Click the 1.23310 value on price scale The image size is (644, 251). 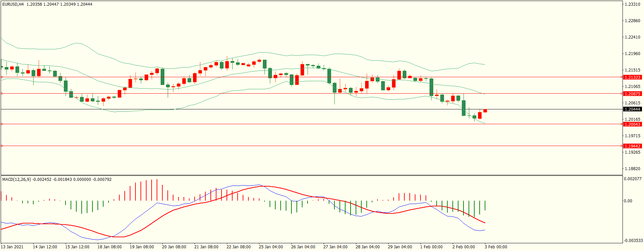632,4
